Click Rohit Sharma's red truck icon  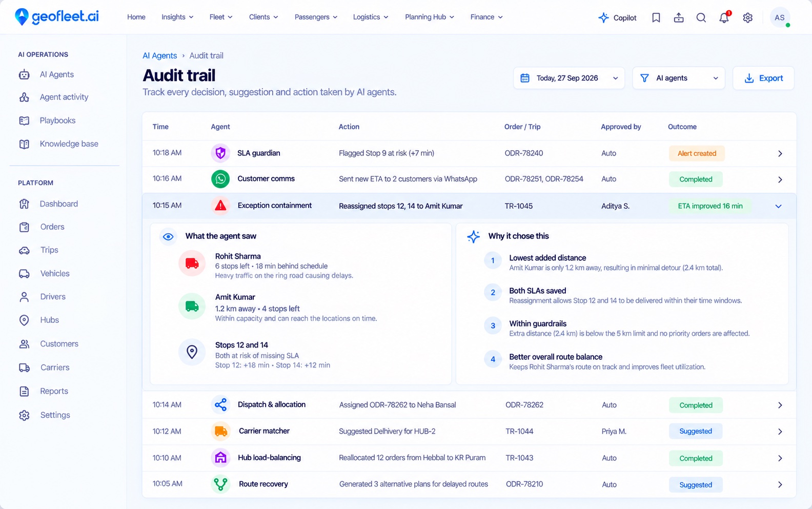[192, 263]
